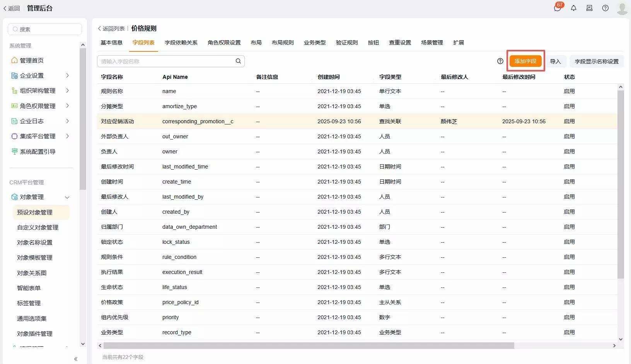The image size is (631, 364).
Task: Open the task list icon in header
Action: [x=589, y=8]
